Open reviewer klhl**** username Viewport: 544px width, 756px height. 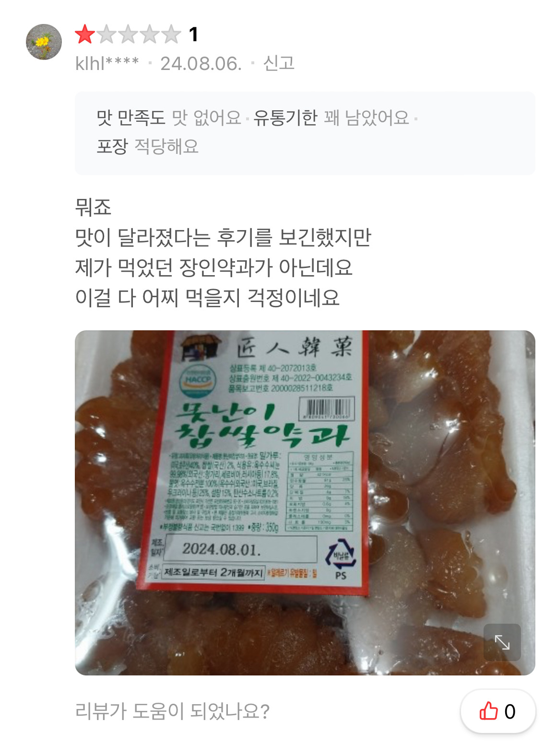(107, 63)
